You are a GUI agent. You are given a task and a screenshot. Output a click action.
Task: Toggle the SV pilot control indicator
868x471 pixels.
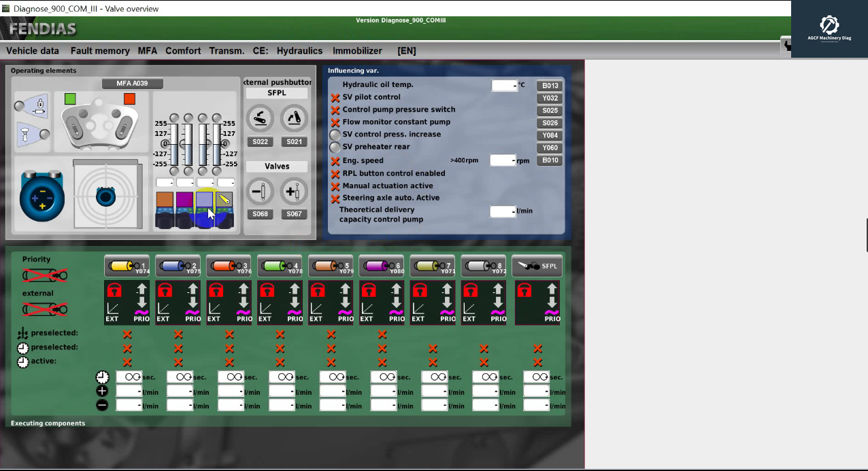click(x=334, y=97)
